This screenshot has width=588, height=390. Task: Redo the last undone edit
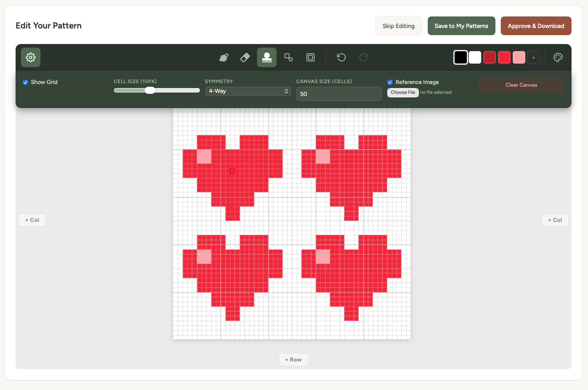tap(364, 57)
